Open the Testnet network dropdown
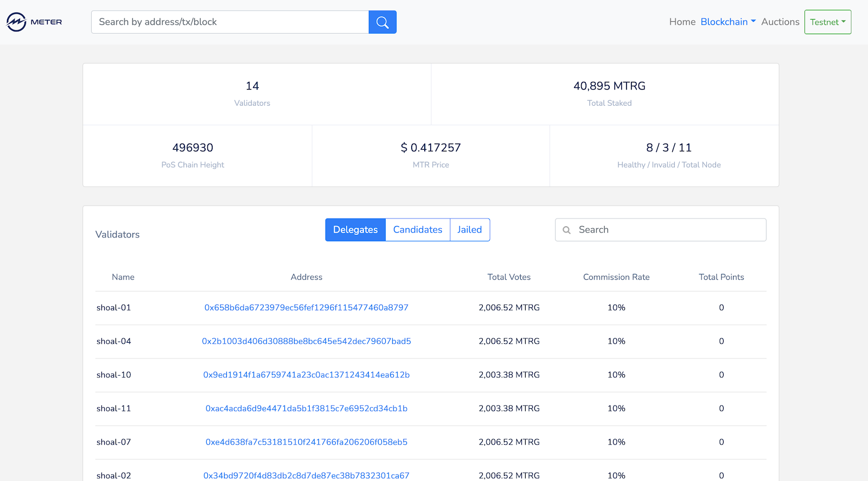The width and height of the screenshot is (868, 481). 828,22
